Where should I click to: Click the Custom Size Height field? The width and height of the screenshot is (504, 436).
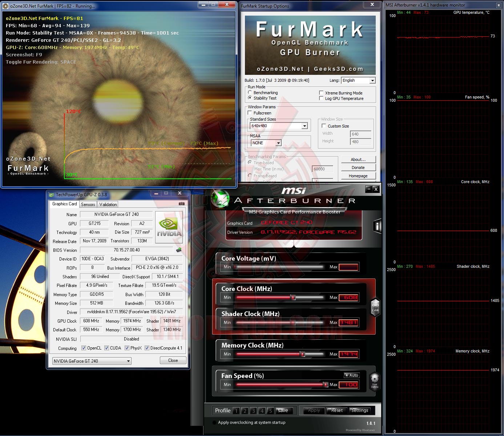tap(360, 142)
